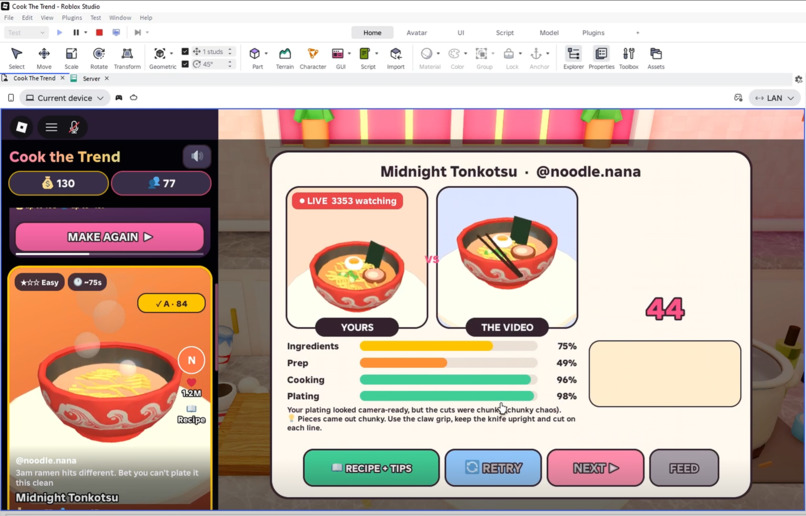This screenshot has height=516, width=806.
Task: Switch to the Server document tab
Action: point(91,79)
